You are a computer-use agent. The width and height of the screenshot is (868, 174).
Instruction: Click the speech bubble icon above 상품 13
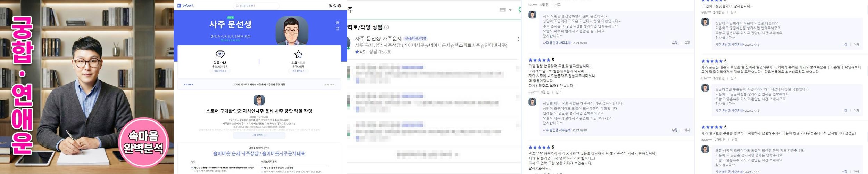pos(220,54)
